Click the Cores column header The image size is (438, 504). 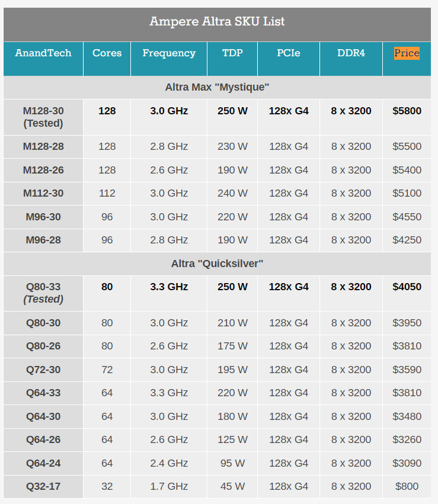click(x=107, y=53)
